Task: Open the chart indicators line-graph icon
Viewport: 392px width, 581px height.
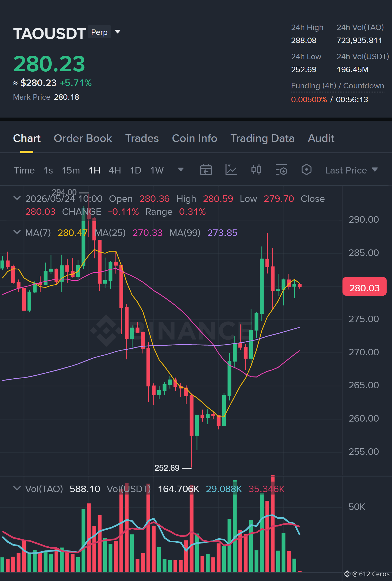Action: coord(231,170)
